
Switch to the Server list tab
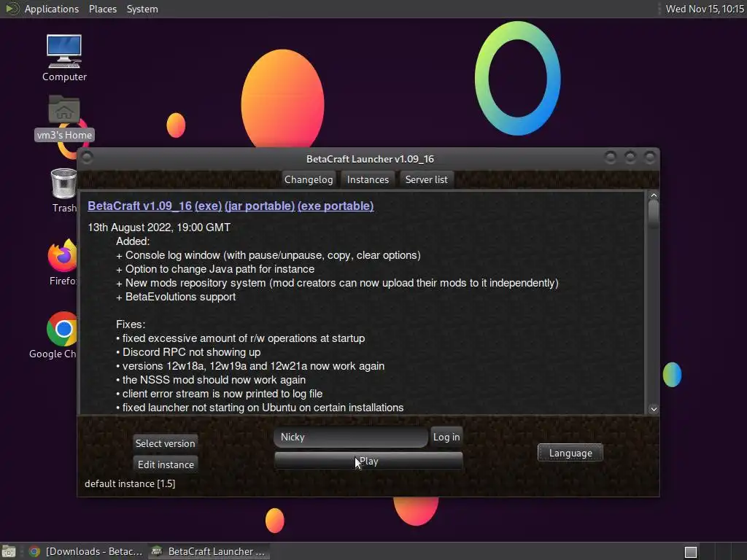[426, 179]
